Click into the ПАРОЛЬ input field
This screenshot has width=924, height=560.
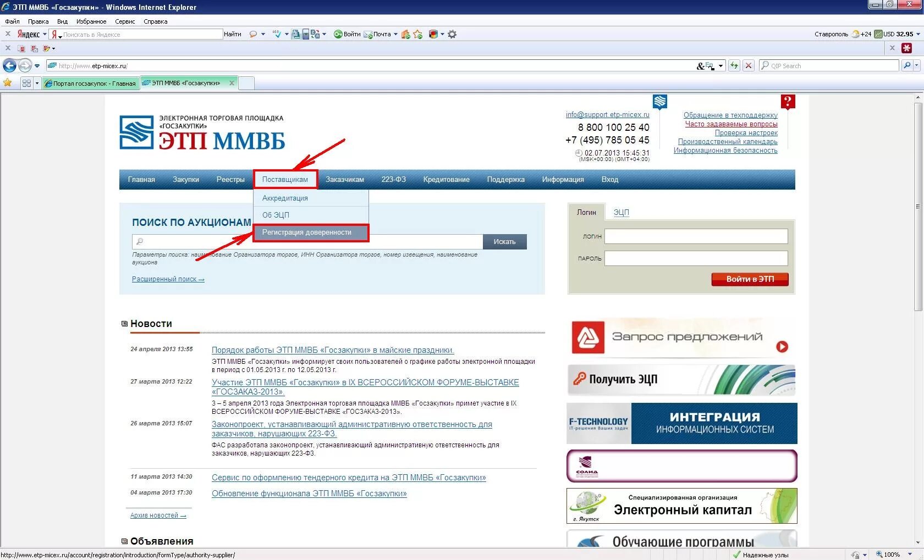(696, 258)
